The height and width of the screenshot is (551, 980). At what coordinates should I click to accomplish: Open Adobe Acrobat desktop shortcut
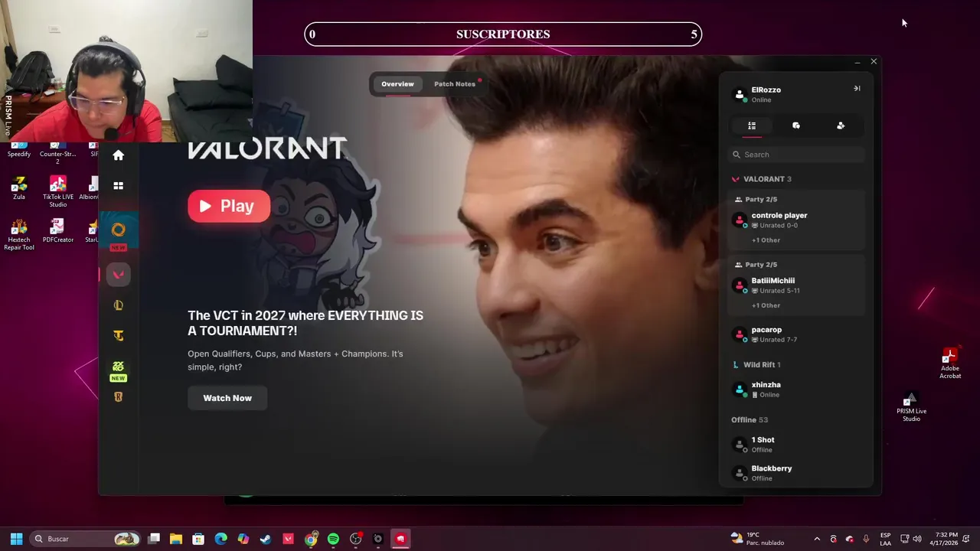[x=950, y=364]
